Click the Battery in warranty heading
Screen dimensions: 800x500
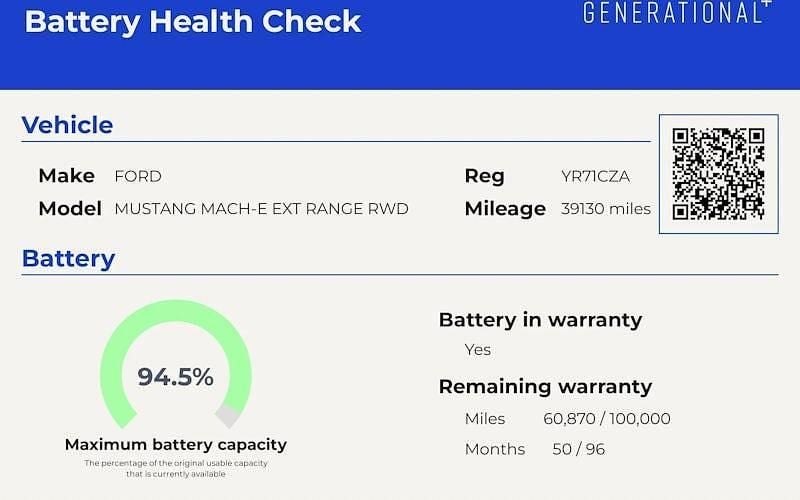click(x=540, y=320)
